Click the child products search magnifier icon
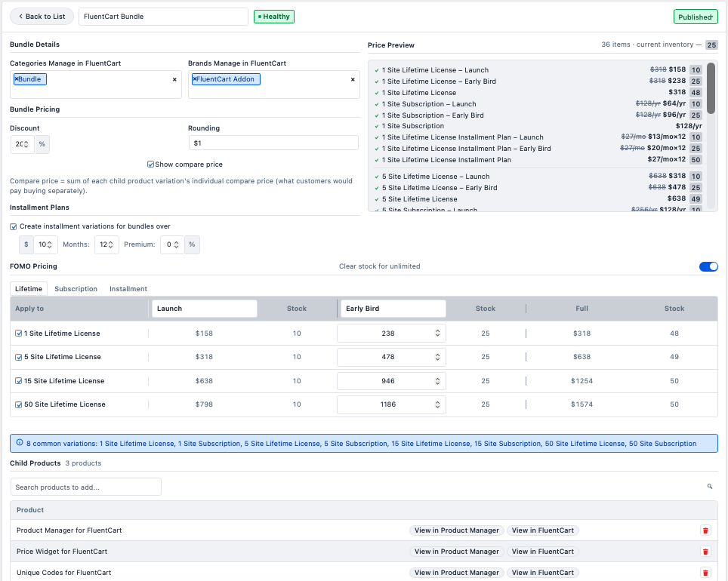The width and height of the screenshot is (728, 581). coord(709,487)
